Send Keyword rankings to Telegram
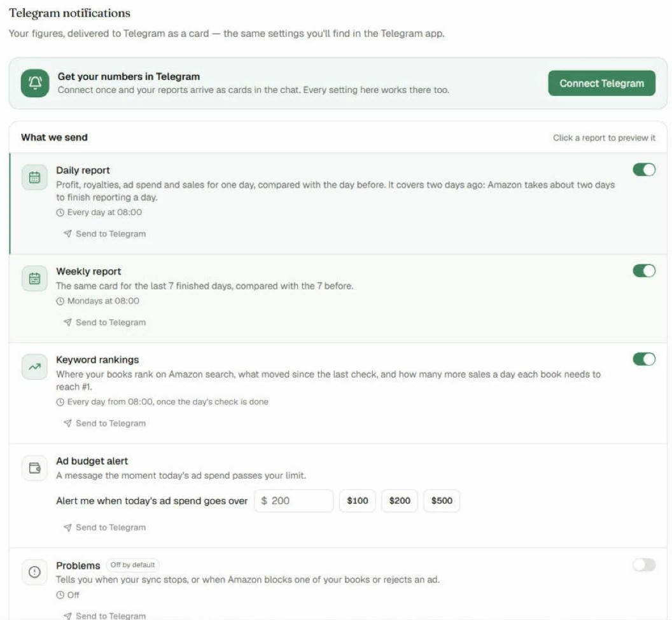672x620 pixels. tap(104, 424)
